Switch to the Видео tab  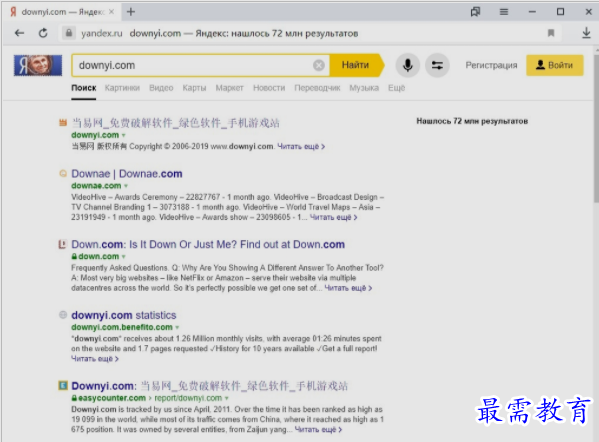[x=161, y=88]
